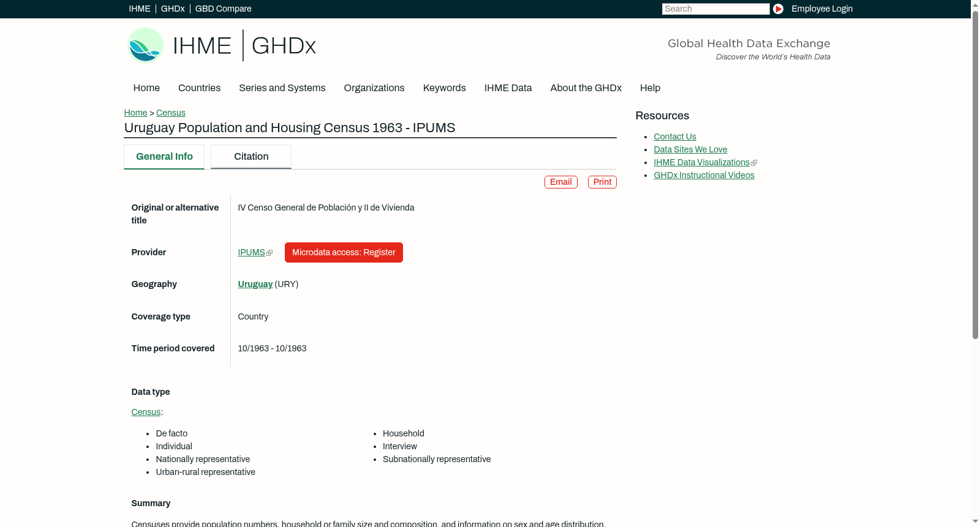Viewport: 980px width, 527px height.
Task: Click the '10/1963 - 10/1963' time period value
Action: (x=272, y=348)
